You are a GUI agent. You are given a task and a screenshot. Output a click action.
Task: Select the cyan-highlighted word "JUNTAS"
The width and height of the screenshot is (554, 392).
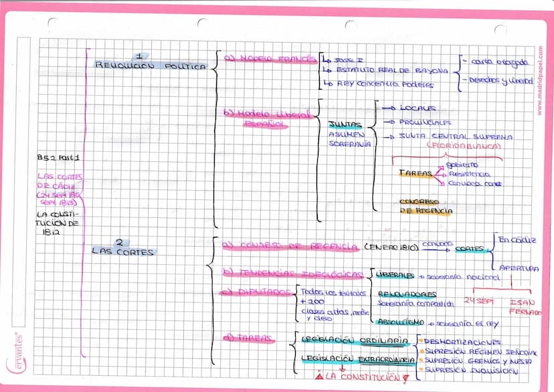345,124
